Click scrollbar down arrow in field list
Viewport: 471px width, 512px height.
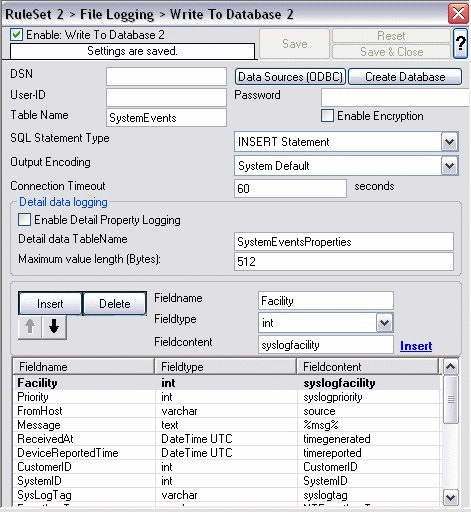(x=451, y=497)
